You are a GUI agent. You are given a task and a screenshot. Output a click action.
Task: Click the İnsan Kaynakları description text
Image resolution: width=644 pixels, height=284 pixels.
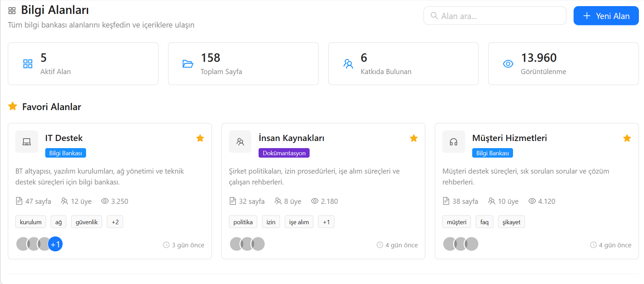[314, 177]
